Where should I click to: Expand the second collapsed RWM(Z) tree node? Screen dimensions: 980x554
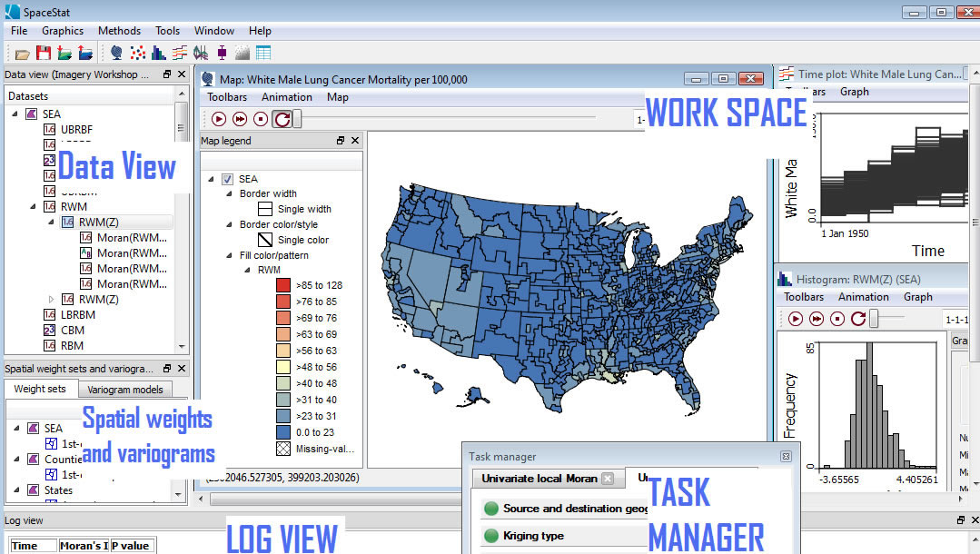tap(52, 300)
